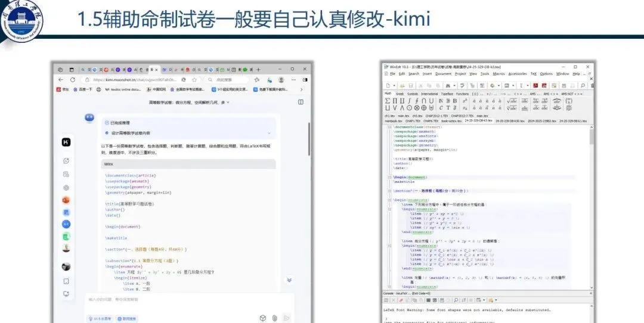Screen dimensions: 644x323
Task: Click the Kimi message input field
Action: (x=189, y=300)
